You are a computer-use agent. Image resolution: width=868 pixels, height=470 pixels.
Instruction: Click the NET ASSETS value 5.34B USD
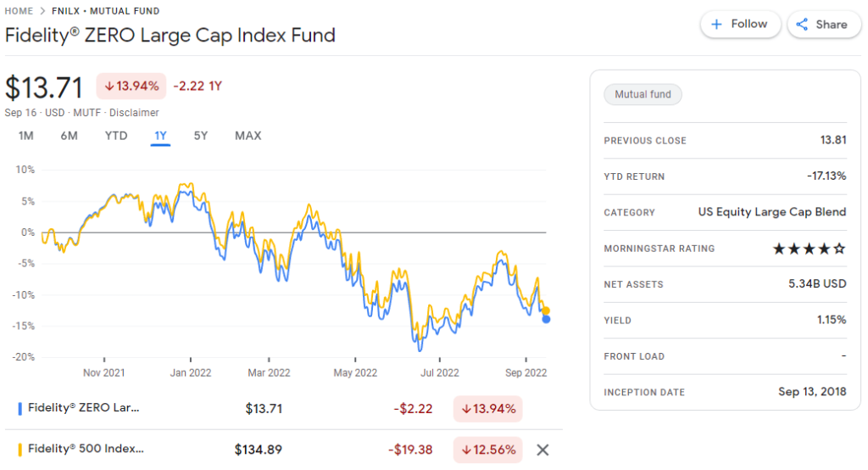coord(817,283)
